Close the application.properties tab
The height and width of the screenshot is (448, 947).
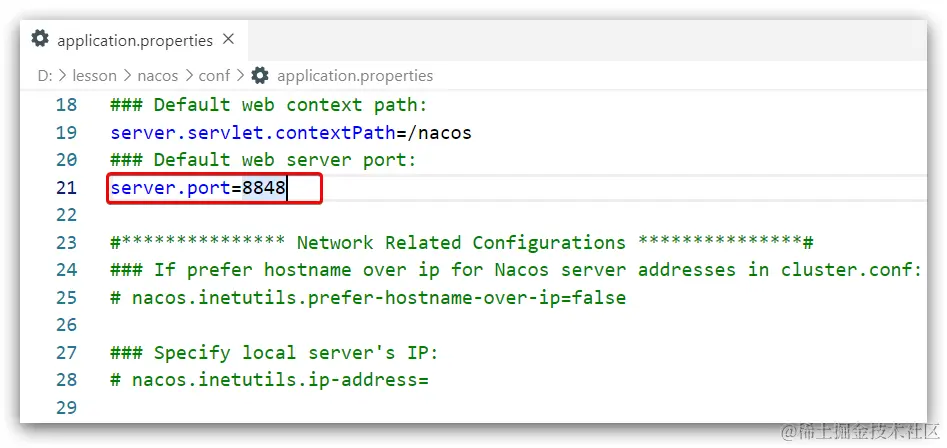228,40
